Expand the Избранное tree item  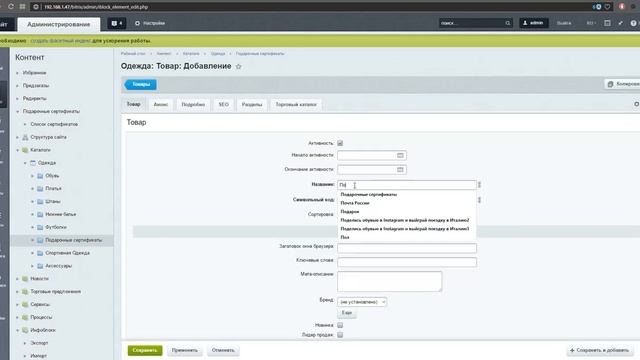pos(17,73)
